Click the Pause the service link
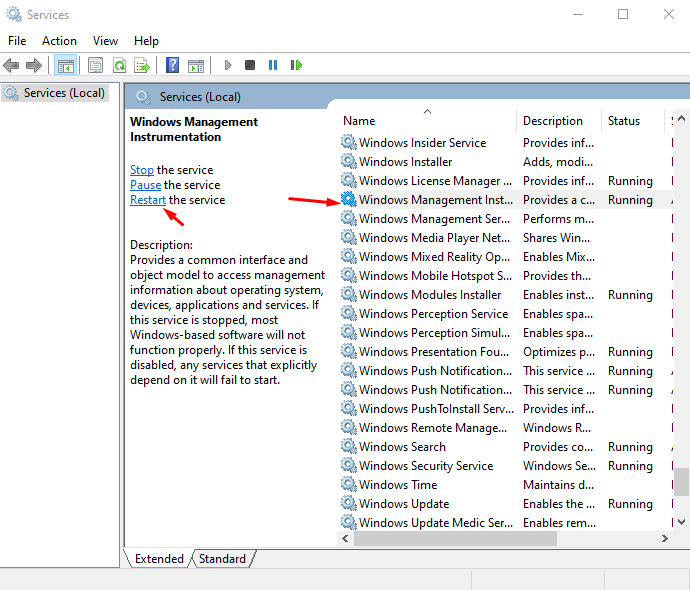The image size is (690, 590). pyautogui.click(x=146, y=185)
